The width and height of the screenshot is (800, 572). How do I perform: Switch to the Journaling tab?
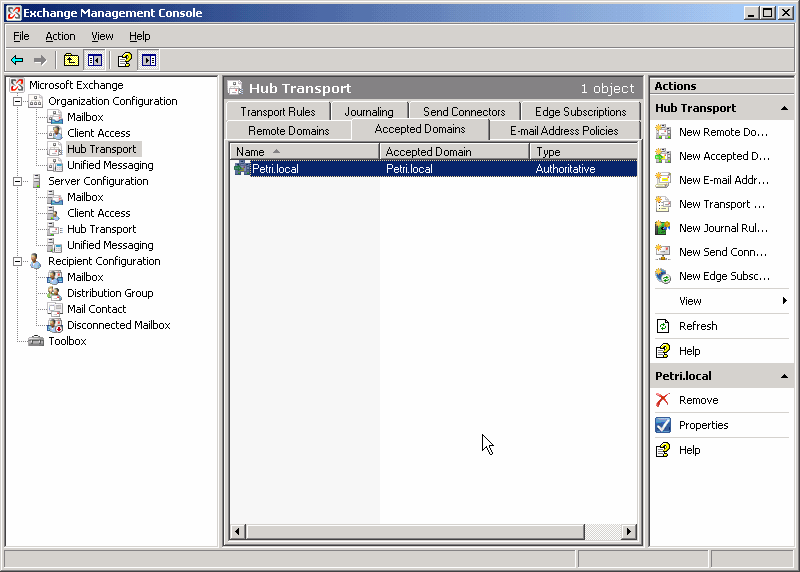click(x=369, y=112)
